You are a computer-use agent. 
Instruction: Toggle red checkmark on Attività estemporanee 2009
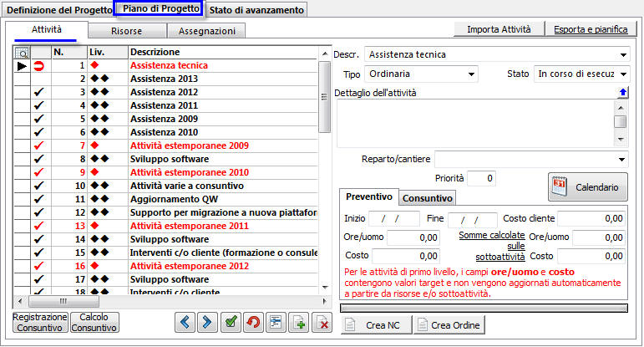coord(38,145)
